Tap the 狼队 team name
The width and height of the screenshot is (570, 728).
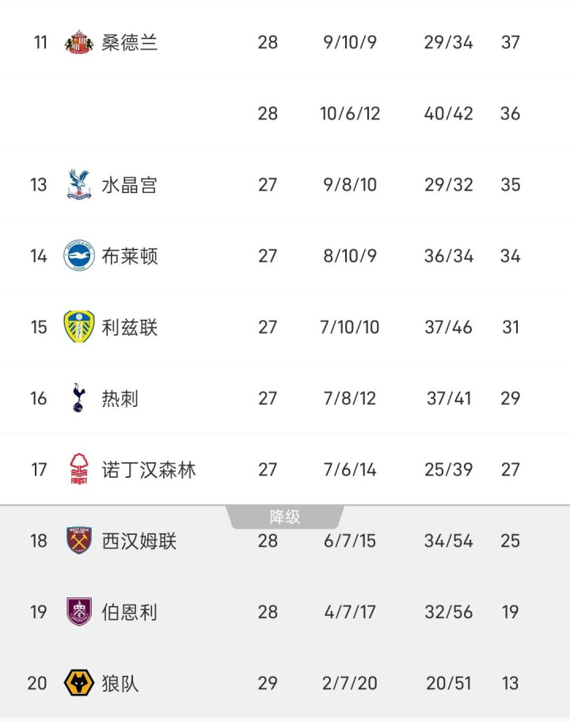(120, 683)
